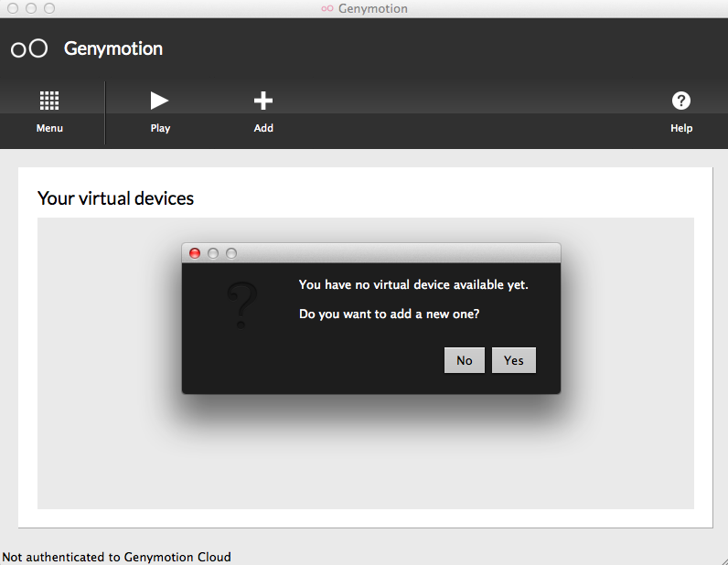This screenshot has width=728, height=565.
Task: Open the Menu grid icon
Action: (x=49, y=101)
